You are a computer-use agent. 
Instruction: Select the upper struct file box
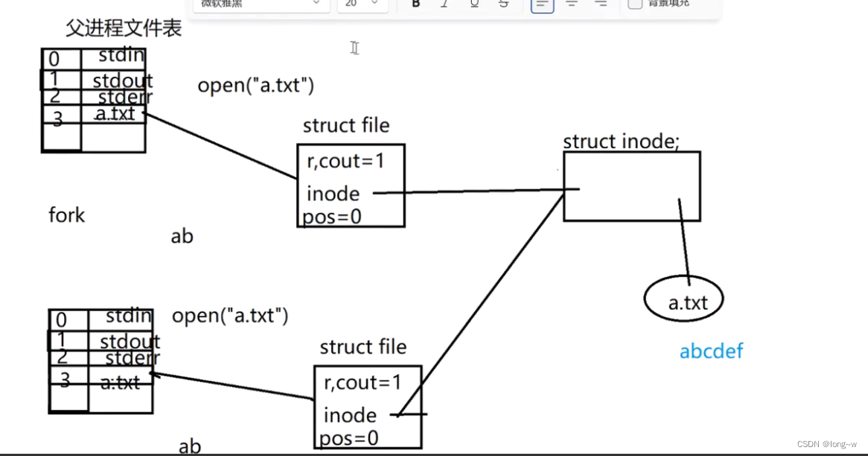tap(351, 185)
